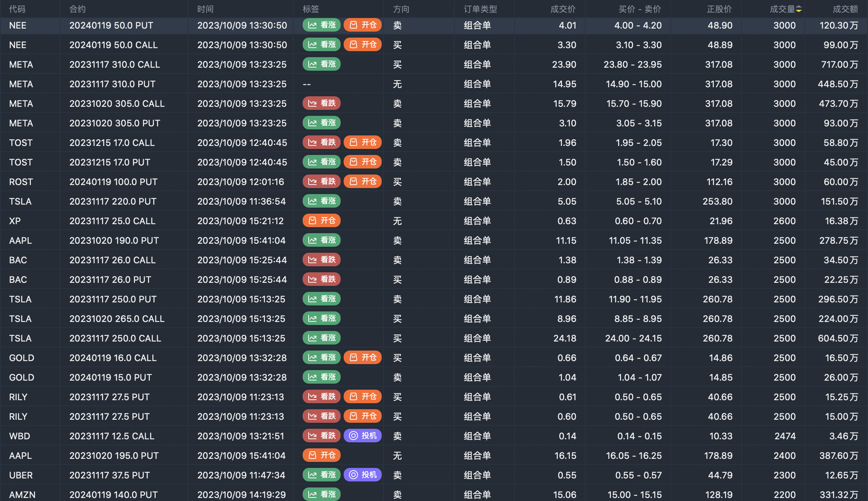Viewport: 868px width, 501px height.
Task: Click the 订单类型 column header
Action: [480, 9]
